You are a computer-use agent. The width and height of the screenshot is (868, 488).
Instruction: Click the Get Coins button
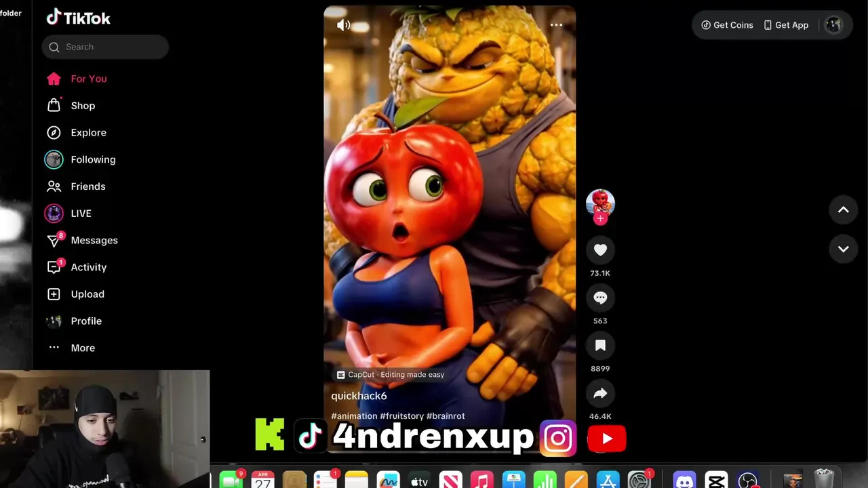coord(727,25)
